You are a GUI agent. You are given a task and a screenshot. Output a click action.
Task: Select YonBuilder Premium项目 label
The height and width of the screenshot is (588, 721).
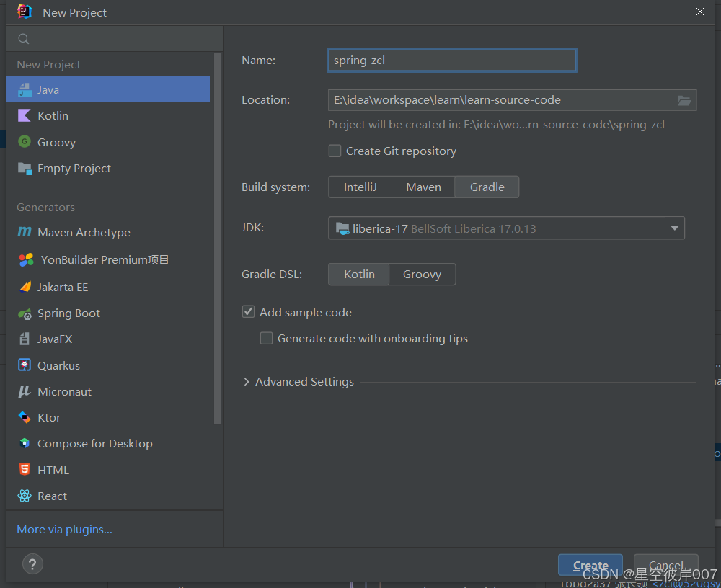point(105,259)
